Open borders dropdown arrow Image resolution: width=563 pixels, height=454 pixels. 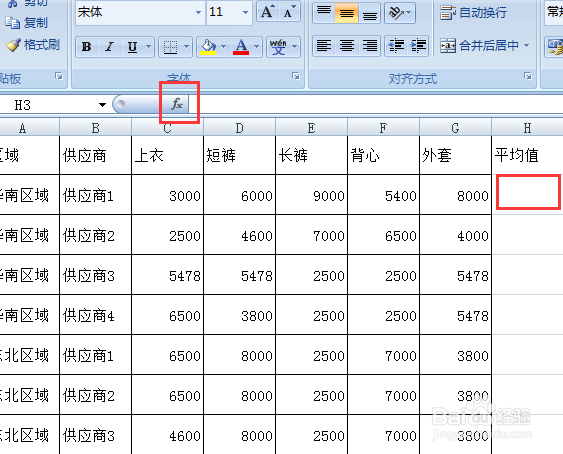click(x=186, y=47)
